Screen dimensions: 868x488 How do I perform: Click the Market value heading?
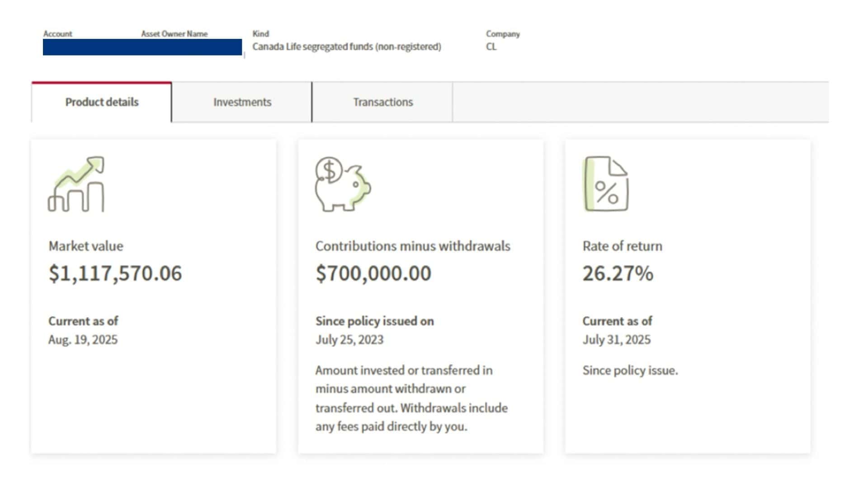86,246
